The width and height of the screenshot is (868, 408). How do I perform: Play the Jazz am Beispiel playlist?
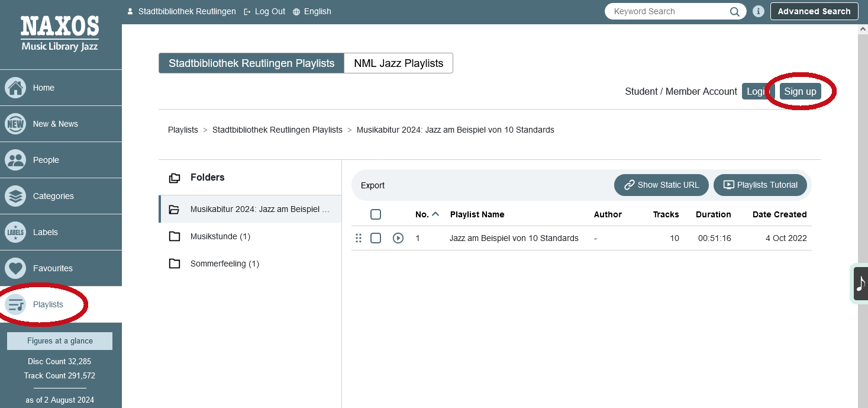point(398,238)
